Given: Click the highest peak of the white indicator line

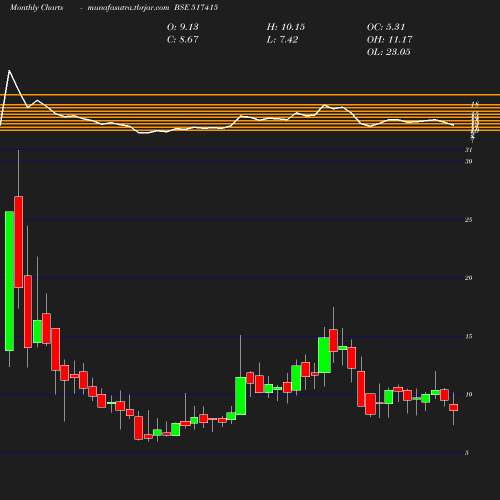Looking at the screenshot, I should 9,70.
